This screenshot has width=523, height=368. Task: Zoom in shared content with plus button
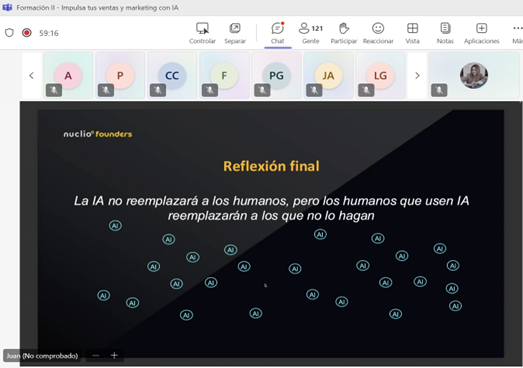point(114,355)
